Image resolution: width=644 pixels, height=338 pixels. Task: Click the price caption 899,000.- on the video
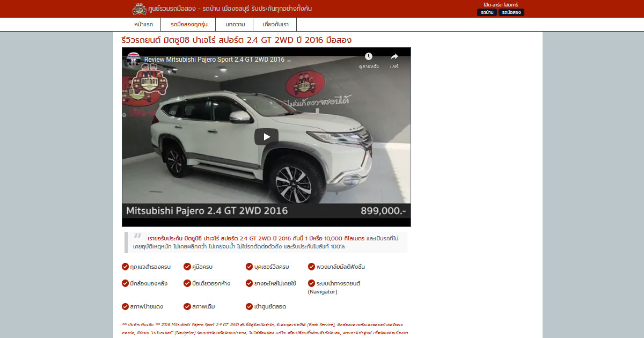383,211
